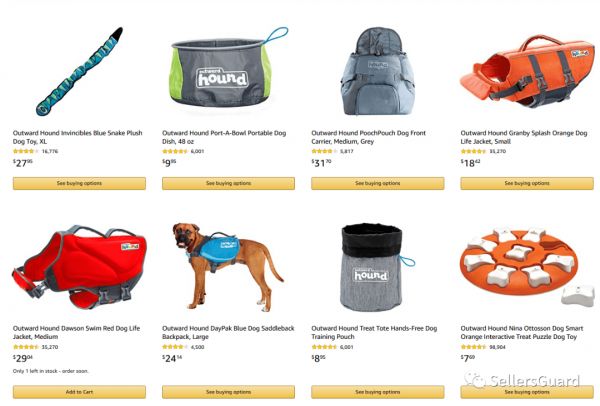This screenshot has width=600, height=406.
Task: Open the 98,904 reviews count link
Action: pos(497,347)
